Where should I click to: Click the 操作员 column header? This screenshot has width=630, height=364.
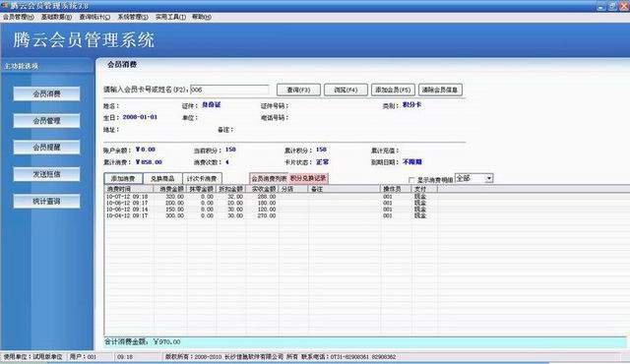pyautogui.click(x=396, y=189)
